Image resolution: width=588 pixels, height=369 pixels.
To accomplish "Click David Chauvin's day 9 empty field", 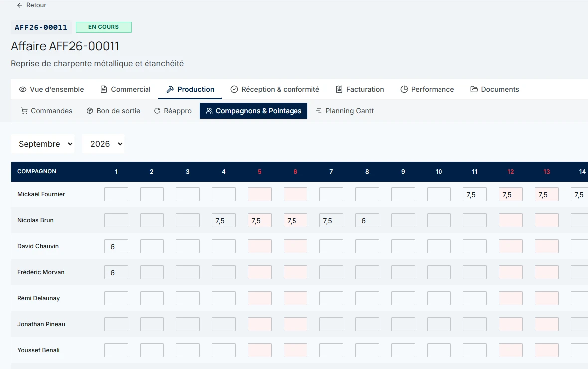I will [x=403, y=246].
